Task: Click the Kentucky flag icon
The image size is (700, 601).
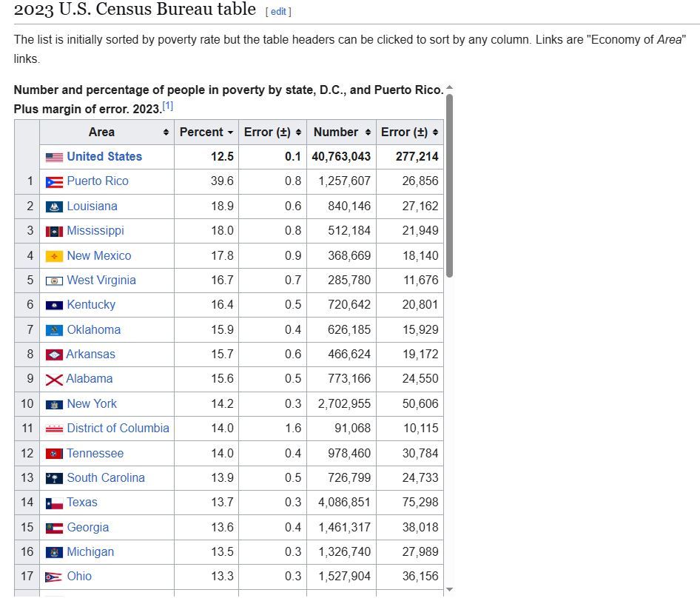Action: tap(54, 306)
